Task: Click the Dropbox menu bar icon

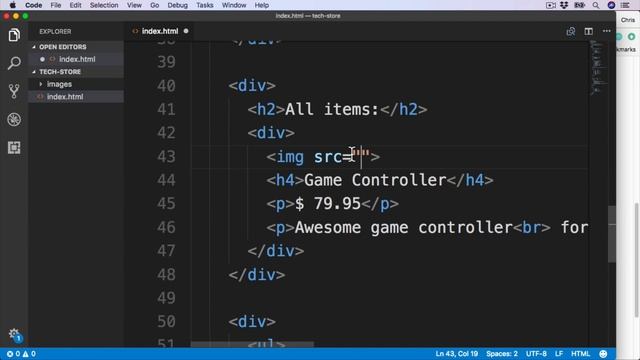Action: tap(564, 5)
